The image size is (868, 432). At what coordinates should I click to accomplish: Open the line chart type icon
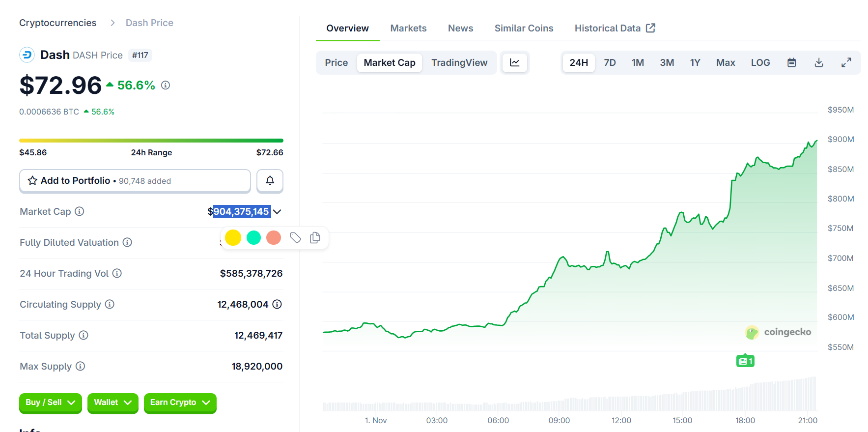pyautogui.click(x=514, y=63)
